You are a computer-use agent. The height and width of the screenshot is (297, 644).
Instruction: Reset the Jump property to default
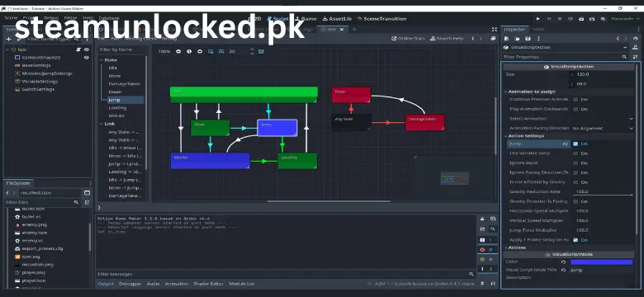[566, 144]
